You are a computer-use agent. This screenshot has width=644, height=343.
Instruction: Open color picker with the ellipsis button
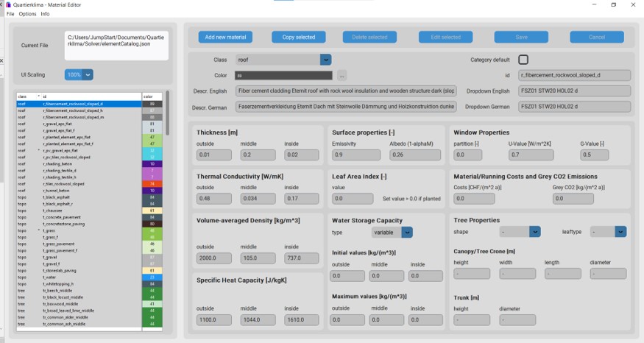tap(342, 75)
